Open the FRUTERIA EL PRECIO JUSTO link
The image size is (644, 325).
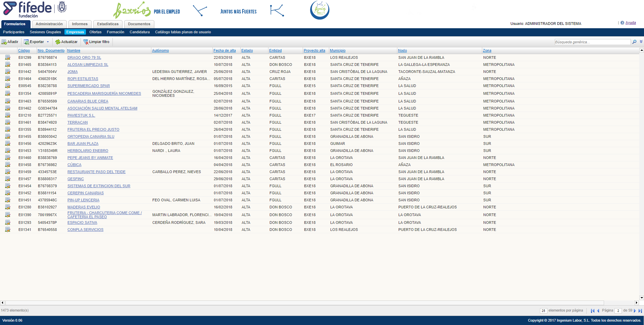pos(93,129)
